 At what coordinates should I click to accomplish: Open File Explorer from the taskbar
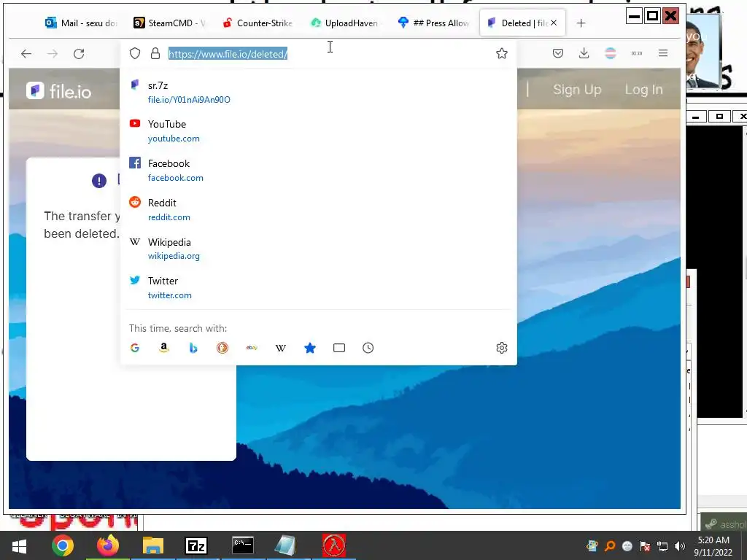tap(153, 545)
